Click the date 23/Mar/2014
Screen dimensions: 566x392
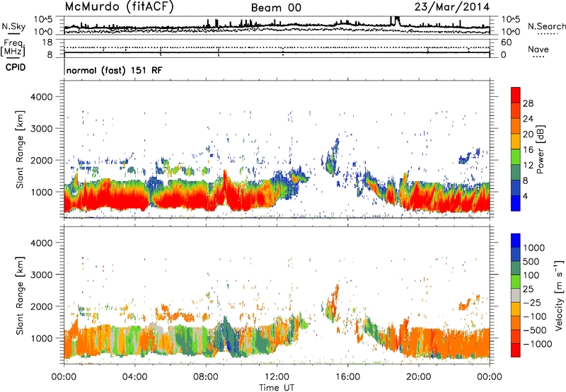coord(452,7)
